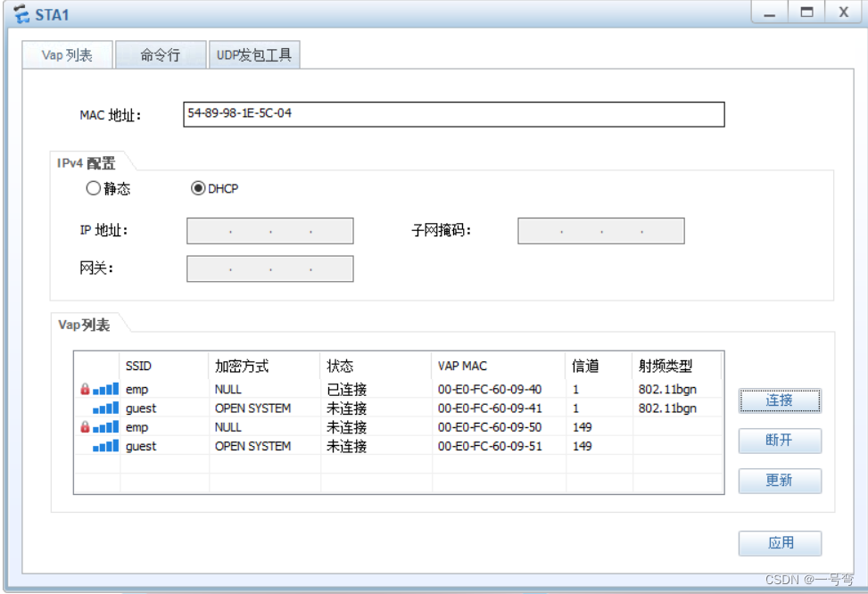This screenshot has height=594, width=868.
Task: Click the 子网掩码 subnet mask field
Action: 601,231
